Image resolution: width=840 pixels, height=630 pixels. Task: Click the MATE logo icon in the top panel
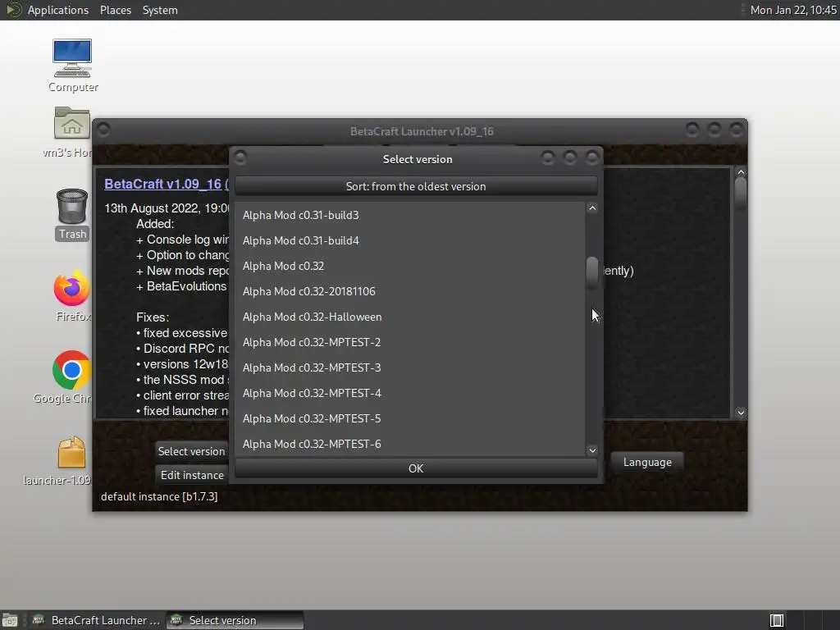coord(13,10)
